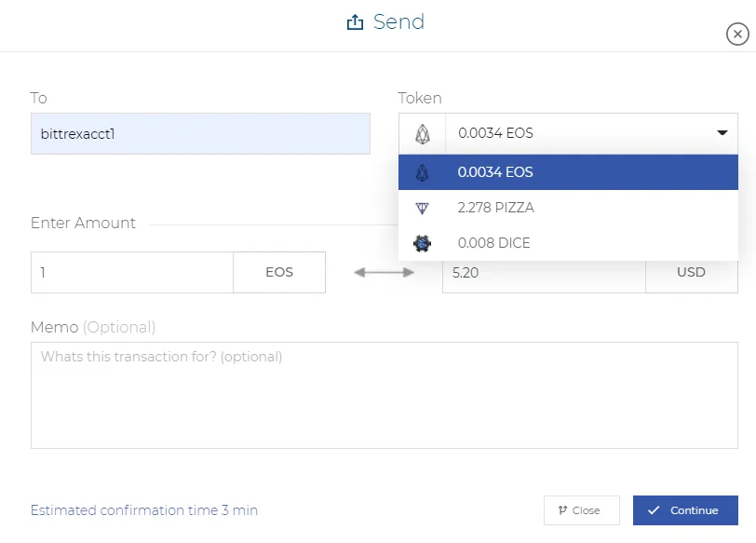Open the Token combo box showing 0.0034 EOS
756x543 pixels.
(568, 133)
